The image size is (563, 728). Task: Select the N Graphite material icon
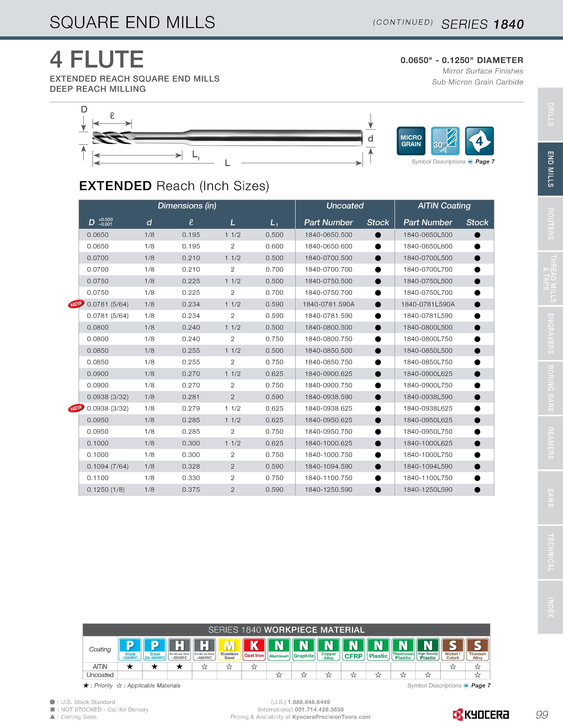[x=304, y=649]
